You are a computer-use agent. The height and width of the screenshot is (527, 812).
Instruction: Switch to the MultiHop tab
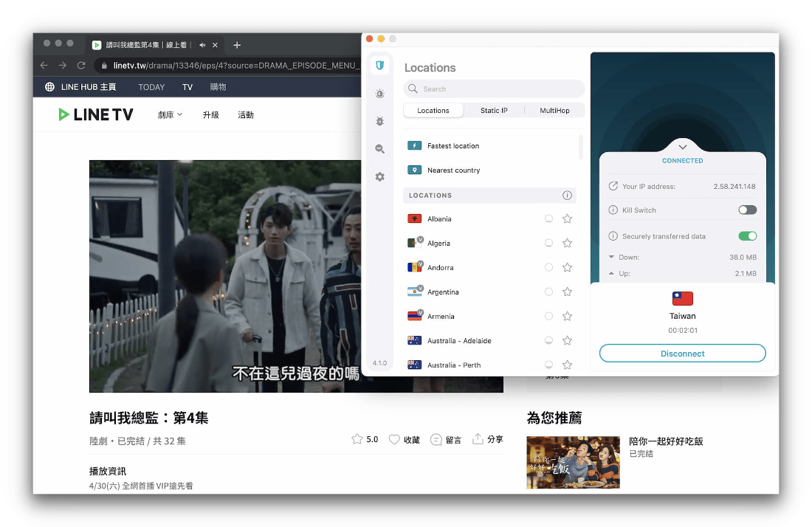(554, 110)
